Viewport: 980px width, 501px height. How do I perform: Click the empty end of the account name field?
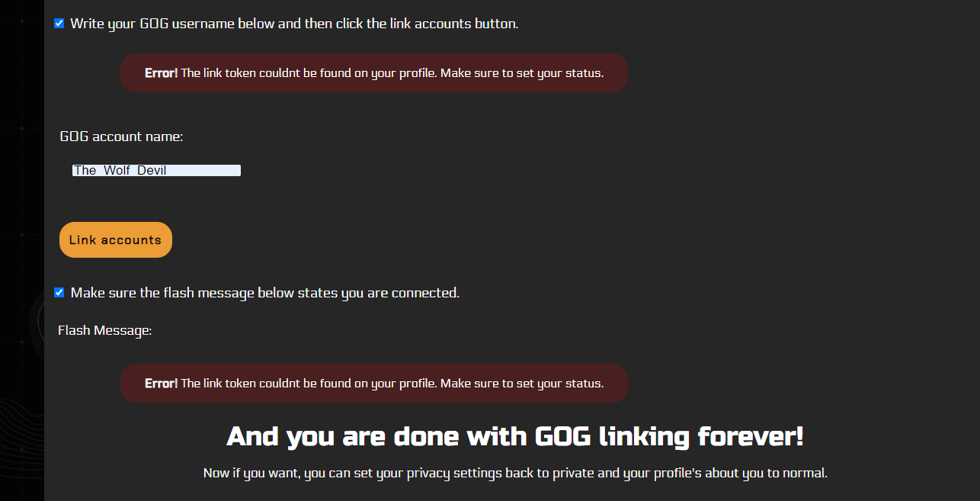204,171
